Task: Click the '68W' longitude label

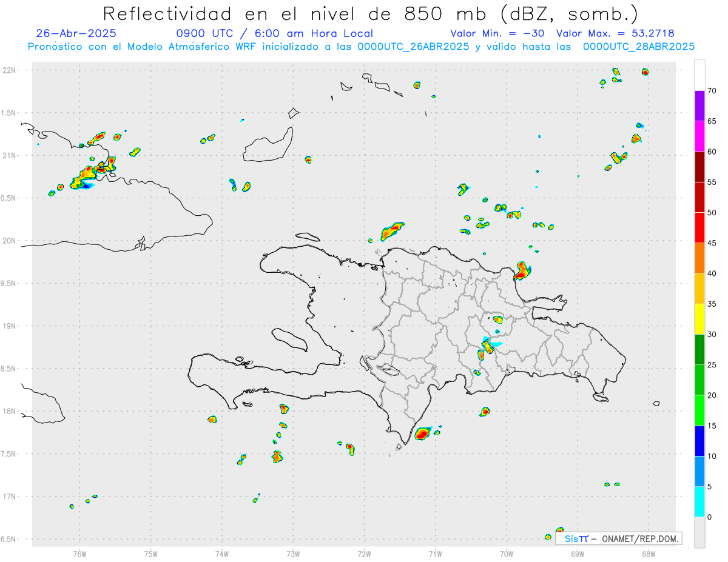Action: 649,554
